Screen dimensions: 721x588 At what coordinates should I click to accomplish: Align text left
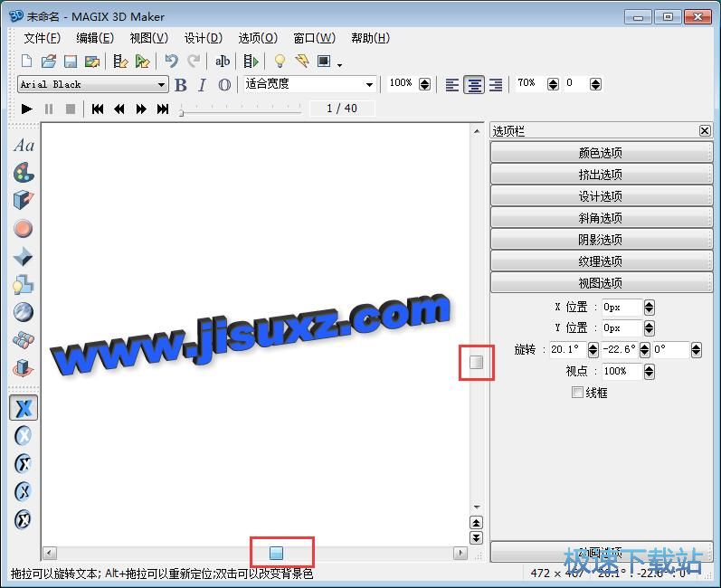pos(452,85)
